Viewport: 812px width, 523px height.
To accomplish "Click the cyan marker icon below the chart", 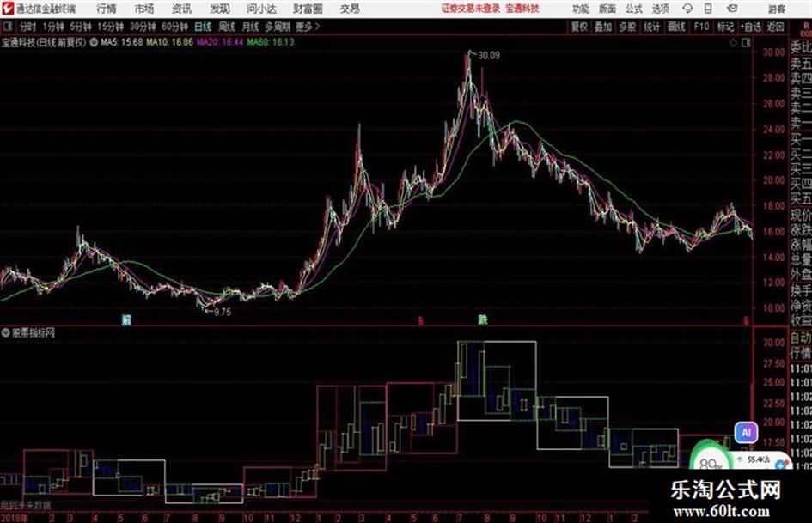I will 125,319.
